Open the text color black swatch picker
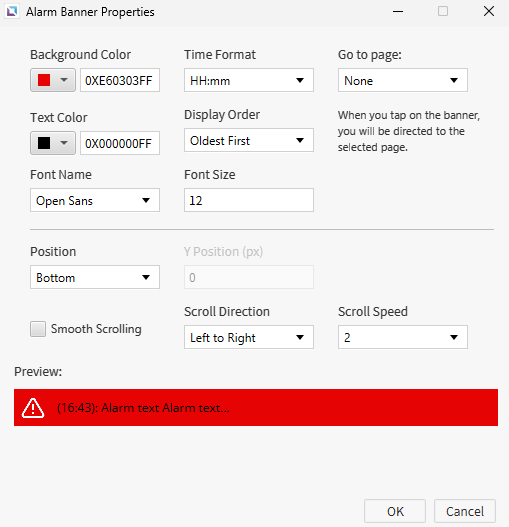This screenshot has height=527, width=509. point(53,143)
